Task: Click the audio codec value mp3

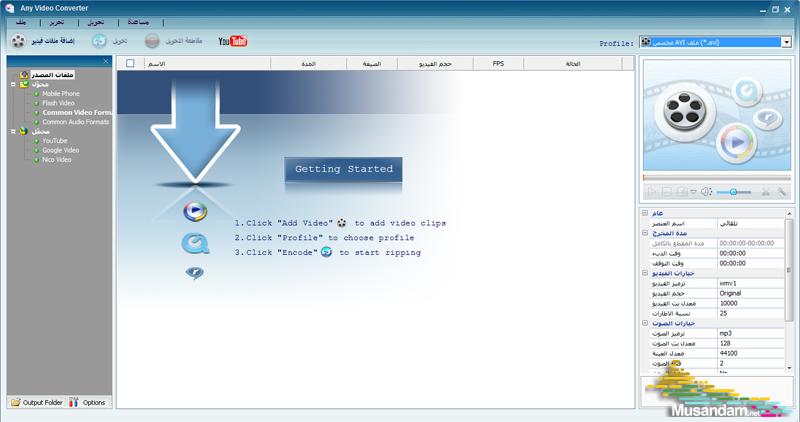Action: point(726,333)
